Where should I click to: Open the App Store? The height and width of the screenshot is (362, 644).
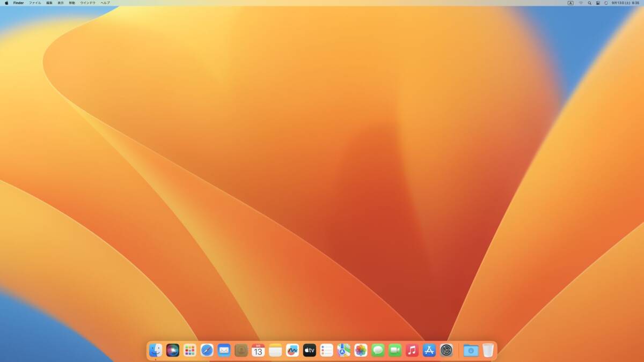[429, 351]
